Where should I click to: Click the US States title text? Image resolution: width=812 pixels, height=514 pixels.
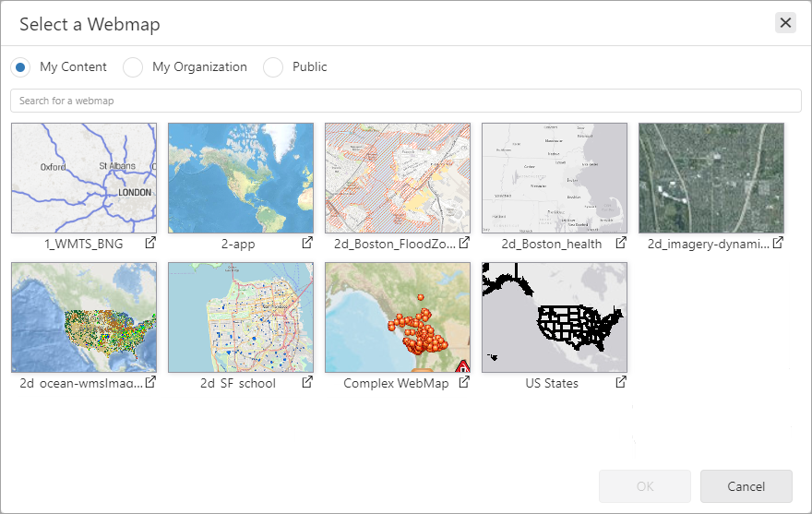point(552,384)
